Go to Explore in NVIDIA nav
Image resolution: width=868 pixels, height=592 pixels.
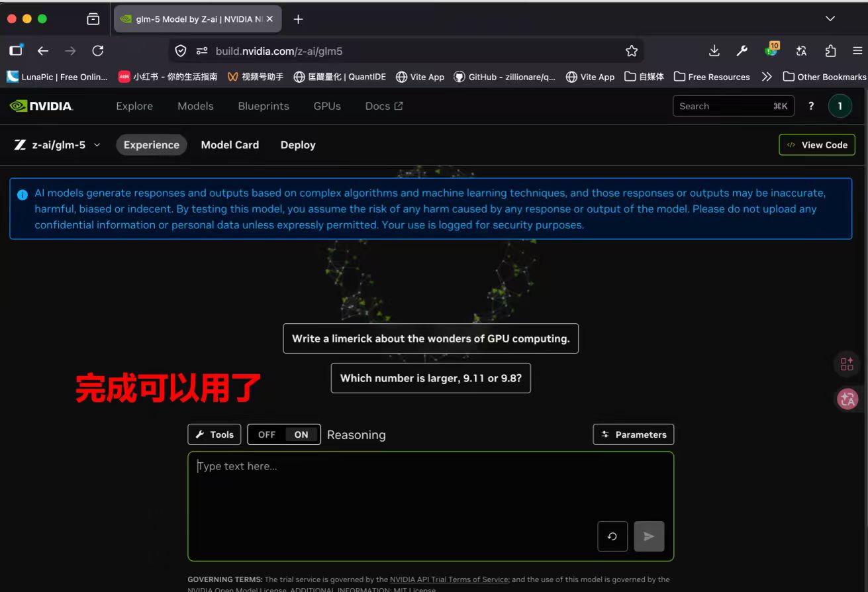tap(134, 106)
